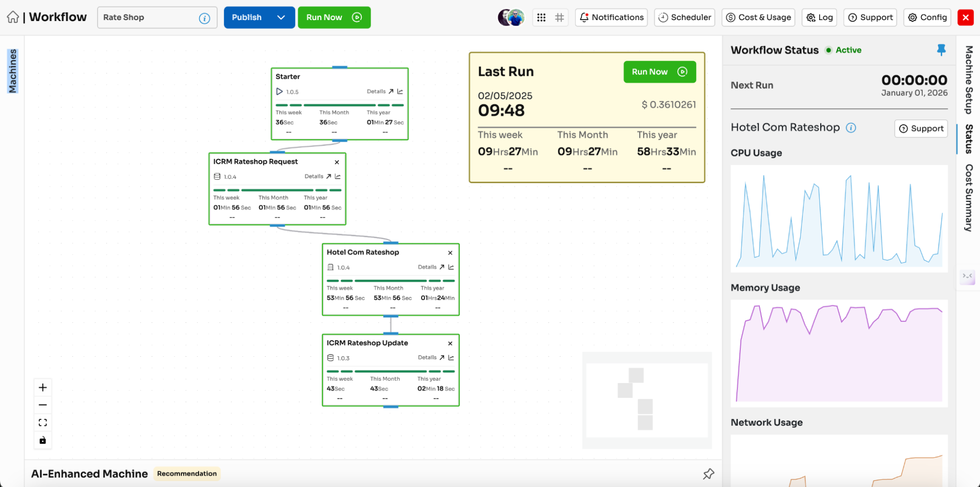Open Config settings
This screenshot has width=980, height=487.
pos(927,18)
